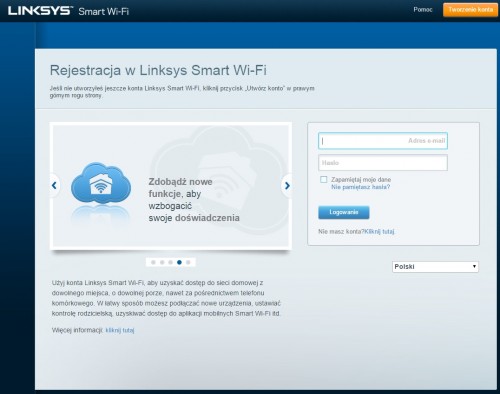The image size is (500, 394).
Task: Open the Więcej informacji kliknij tutaj link
Action: tap(120, 330)
